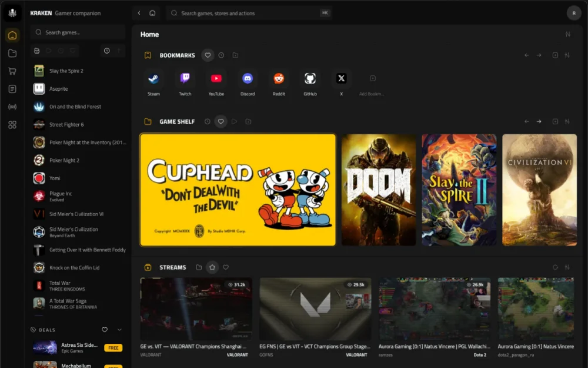Toggle Game Shelf recent clock filter

click(208, 122)
